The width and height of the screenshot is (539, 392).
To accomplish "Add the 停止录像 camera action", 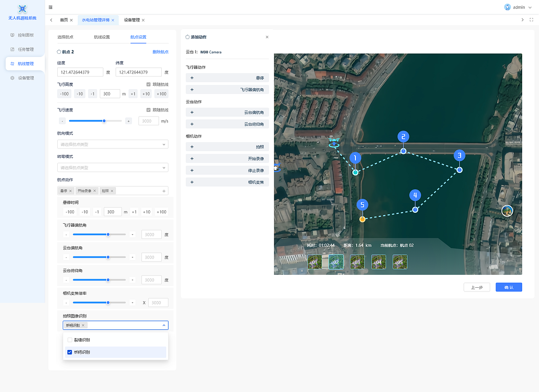I will pyautogui.click(x=227, y=170).
